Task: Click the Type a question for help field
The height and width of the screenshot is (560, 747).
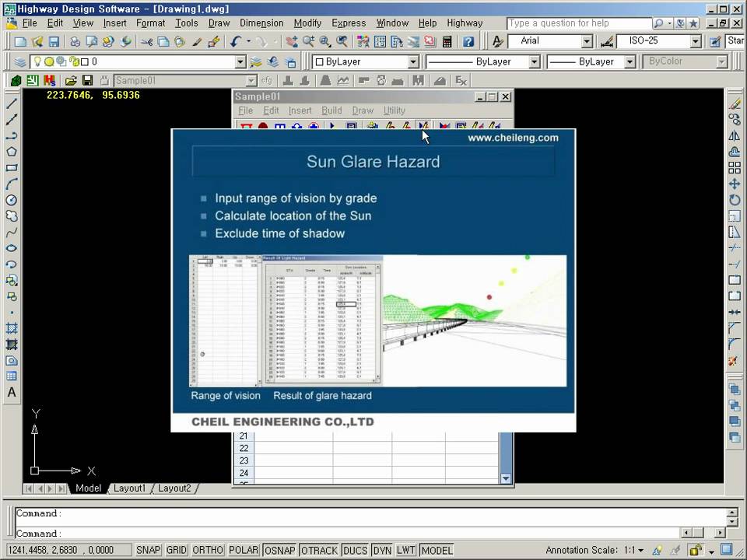Action: [x=578, y=23]
